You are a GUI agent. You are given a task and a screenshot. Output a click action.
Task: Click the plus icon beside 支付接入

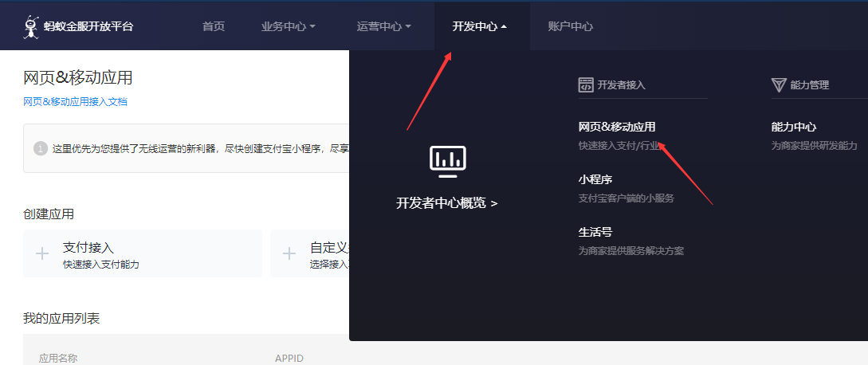click(x=42, y=253)
